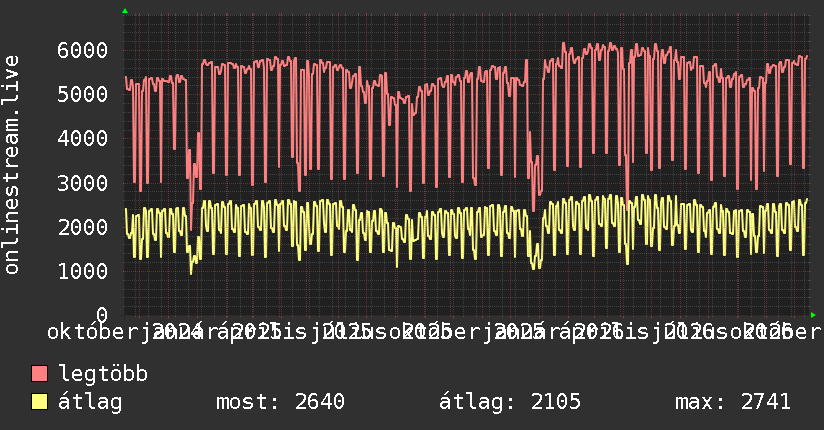Viewport: 824px width, 430px height.
Task: Click the 'most: 2640' current value
Action: (280, 402)
